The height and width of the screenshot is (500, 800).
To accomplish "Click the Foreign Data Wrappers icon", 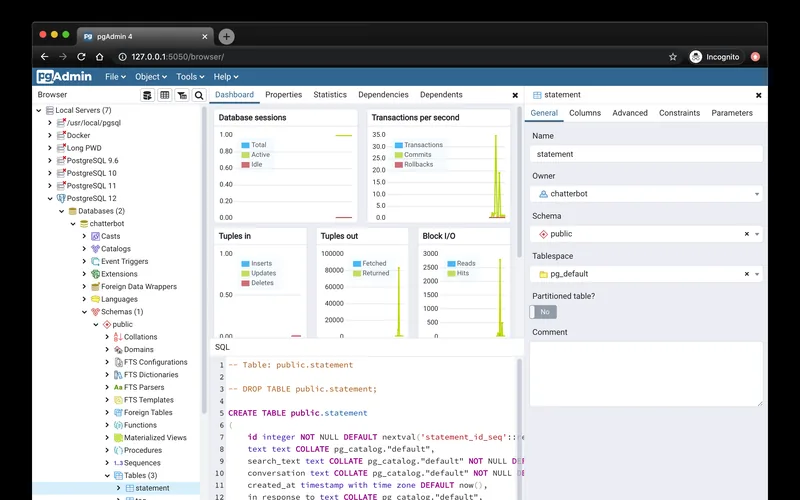I will [x=95, y=287].
